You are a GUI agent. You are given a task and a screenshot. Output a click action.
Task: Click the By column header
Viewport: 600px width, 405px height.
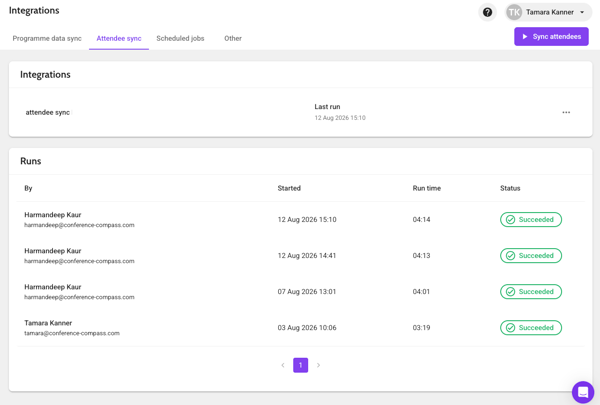(28, 188)
